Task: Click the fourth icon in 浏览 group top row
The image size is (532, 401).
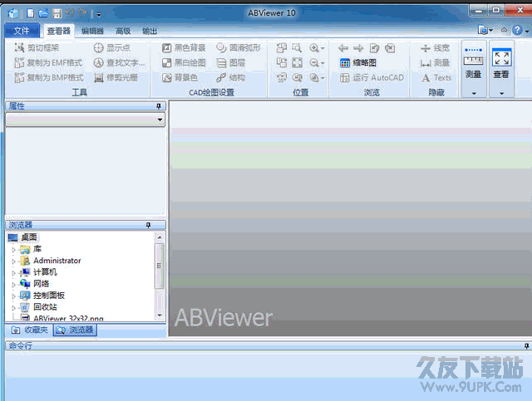Action: coord(390,48)
